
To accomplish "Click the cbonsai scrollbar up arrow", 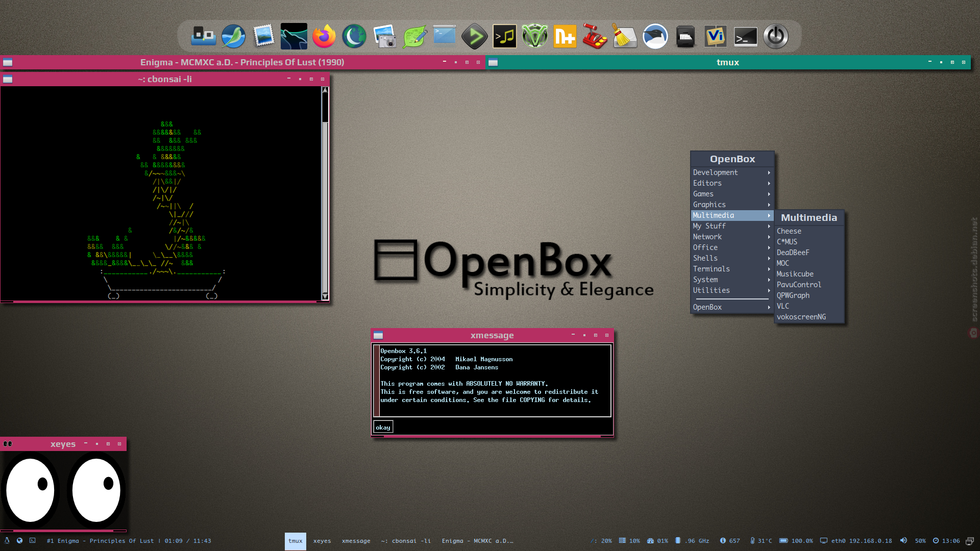I will 325,90.
